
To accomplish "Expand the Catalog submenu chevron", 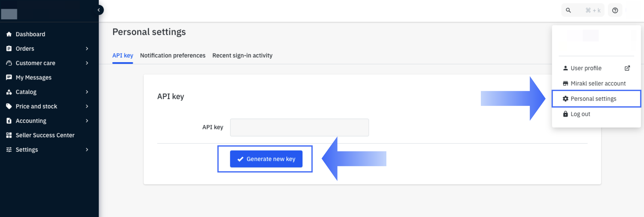I will [x=87, y=92].
